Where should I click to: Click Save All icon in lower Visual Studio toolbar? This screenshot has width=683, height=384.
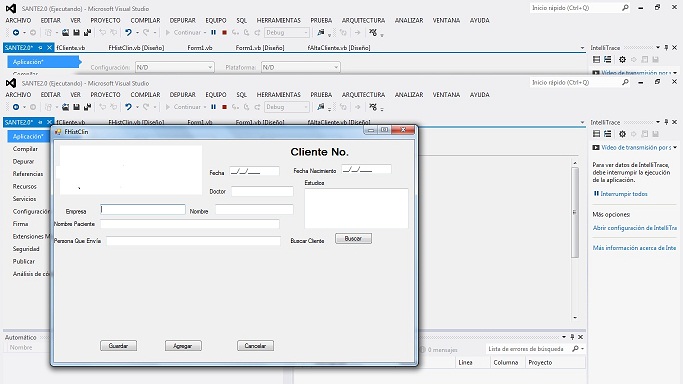(x=88, y=107)
